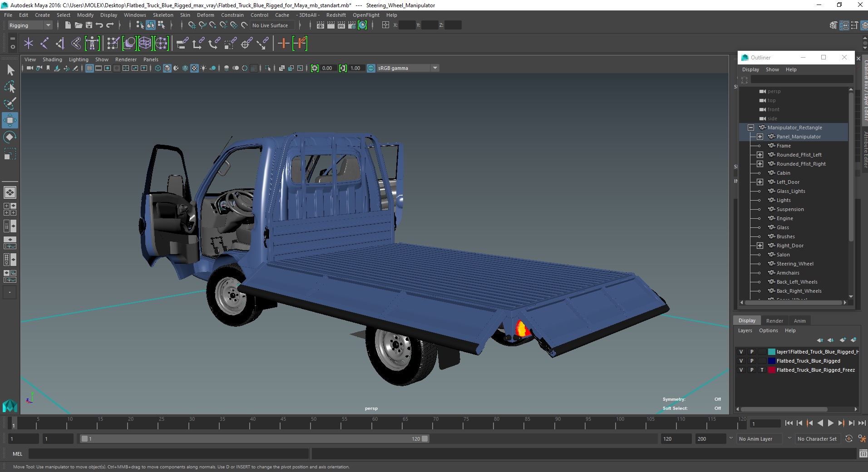
Task: Switch to the Render layer tab
Action: tap(774, 320)
